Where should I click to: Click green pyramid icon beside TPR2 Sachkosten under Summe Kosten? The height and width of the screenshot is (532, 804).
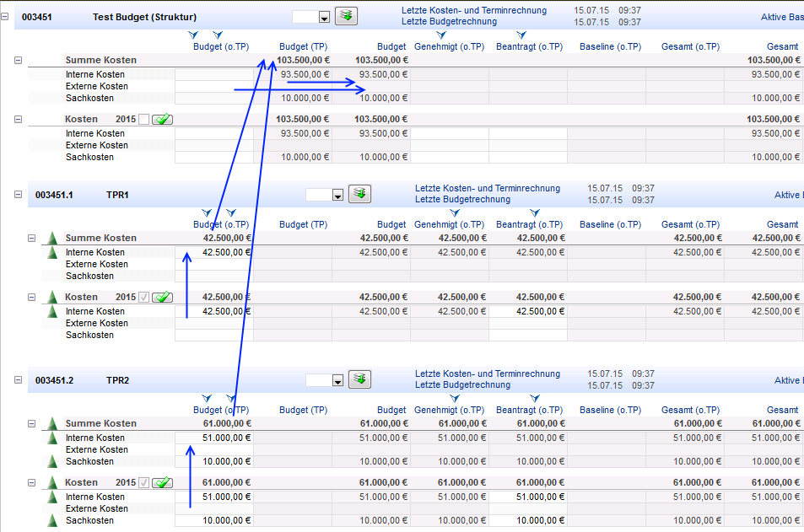pos(52,461)
